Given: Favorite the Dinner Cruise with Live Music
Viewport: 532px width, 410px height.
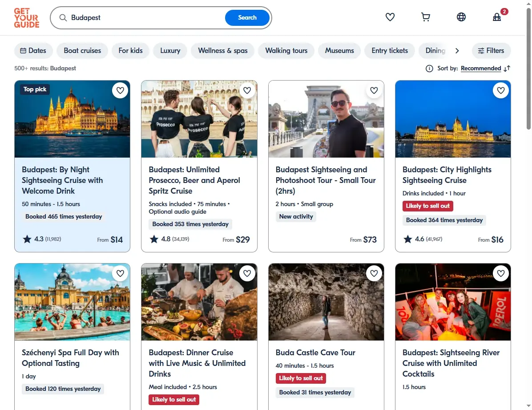Looking at the screenshot, I should [x=247, y=273].
